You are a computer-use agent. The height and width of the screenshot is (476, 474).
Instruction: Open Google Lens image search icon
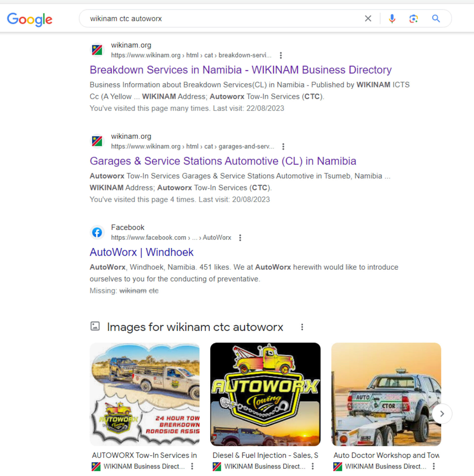point(413,18)
